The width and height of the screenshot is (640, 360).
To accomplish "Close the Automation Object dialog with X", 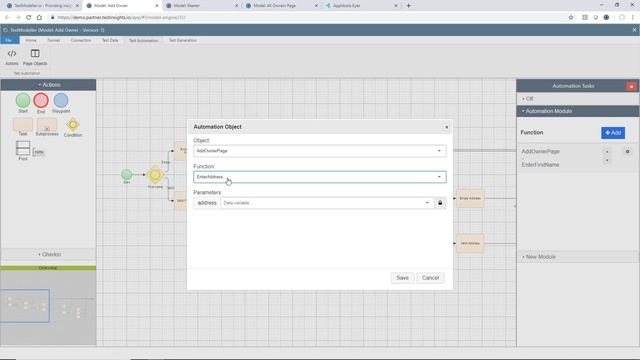I will tap(446, 127).
